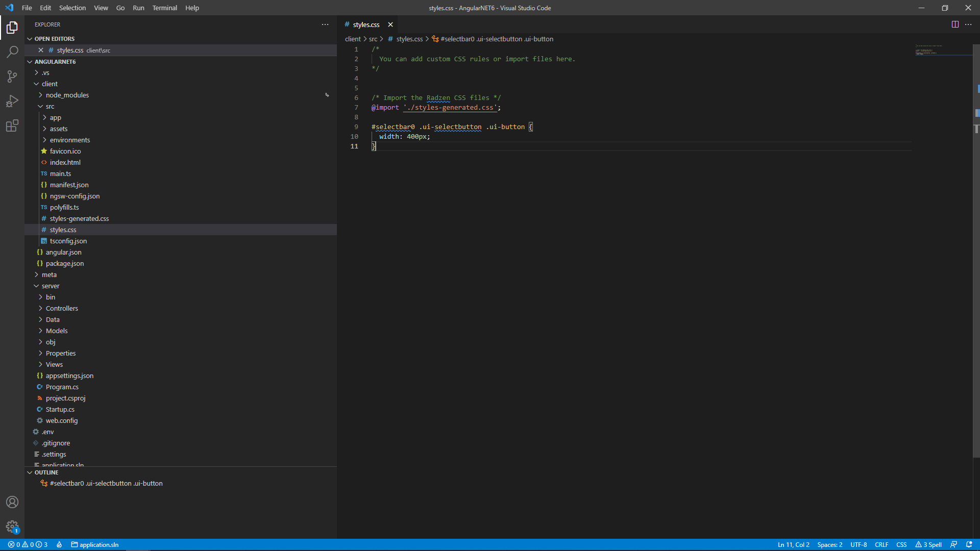
Task: Click application.sln in status bar
Action: [95, 545]
